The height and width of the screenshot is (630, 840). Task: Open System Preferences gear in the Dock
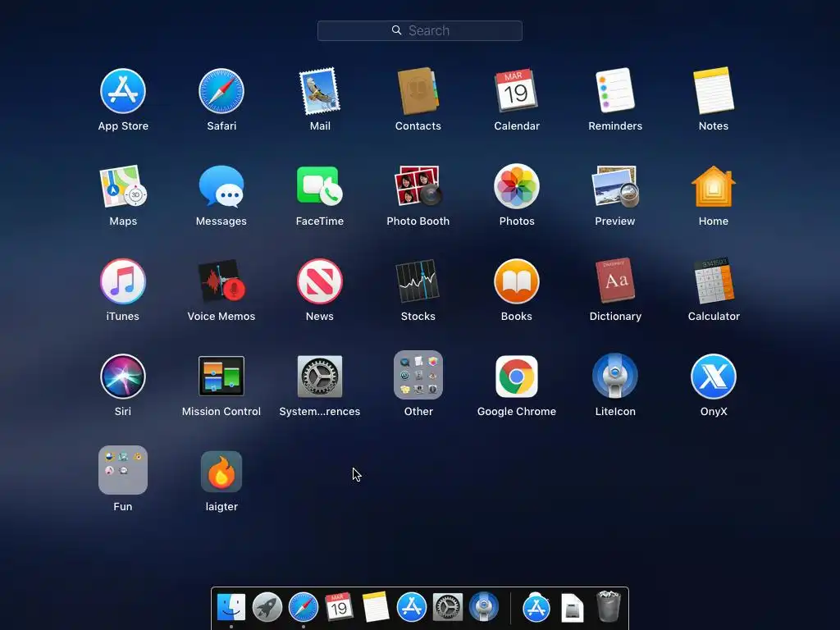(448, 608)
